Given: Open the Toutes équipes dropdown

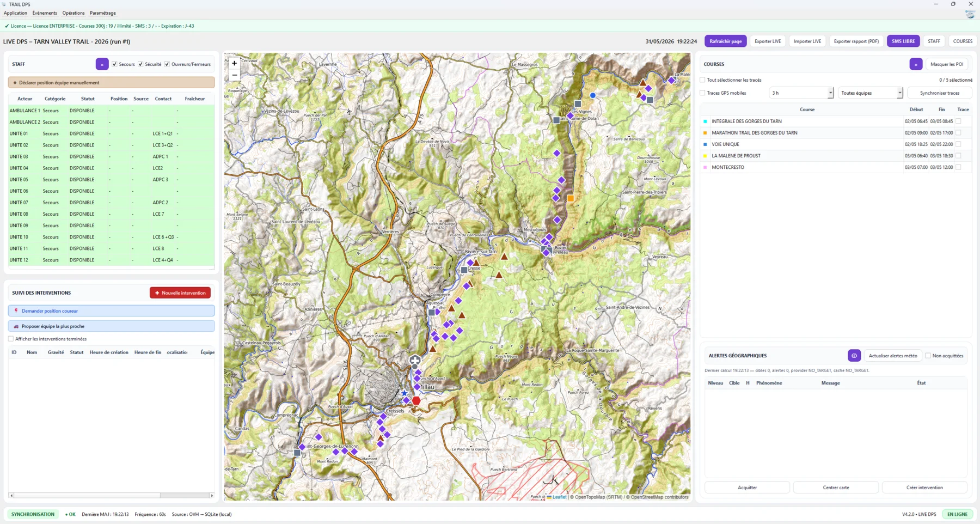Looking at the screenshot, I should tap(870, 93).
